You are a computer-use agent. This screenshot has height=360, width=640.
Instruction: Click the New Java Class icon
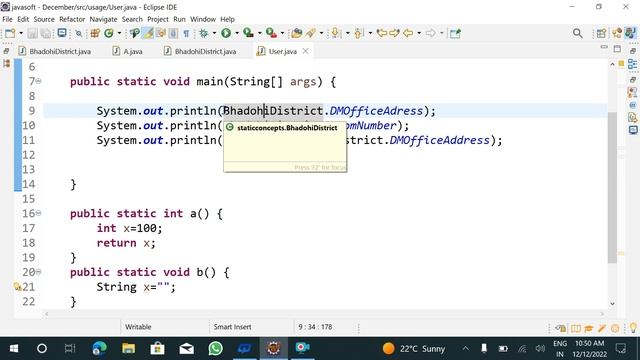109,33
